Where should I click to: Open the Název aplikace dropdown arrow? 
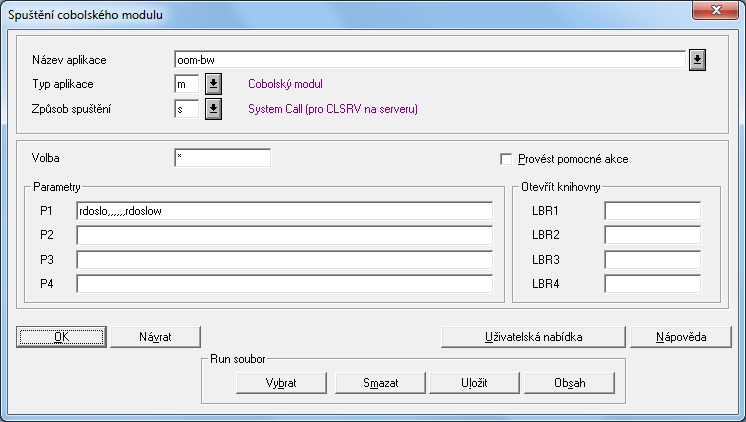pos(698,60)
